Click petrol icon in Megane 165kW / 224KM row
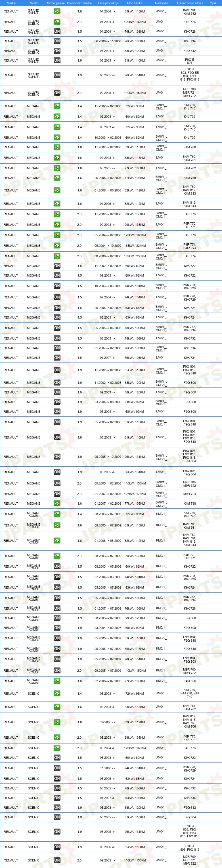Viewport: 222px width, 868px height. (57, 246)
